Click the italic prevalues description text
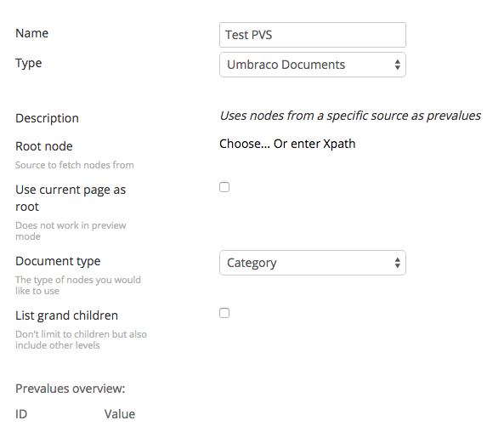The width and height of the screenshot is (504, 443). (x=350, y=116)
